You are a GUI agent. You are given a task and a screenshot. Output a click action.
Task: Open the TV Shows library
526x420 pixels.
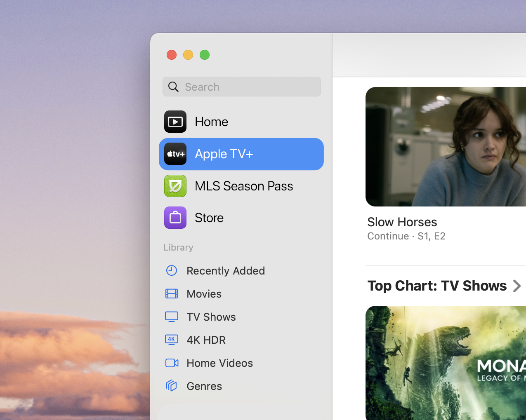241,317
